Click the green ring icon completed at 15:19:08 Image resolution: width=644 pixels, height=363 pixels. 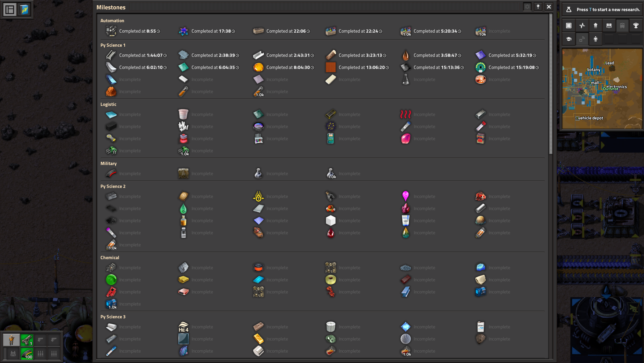click(x=481, y=67)
